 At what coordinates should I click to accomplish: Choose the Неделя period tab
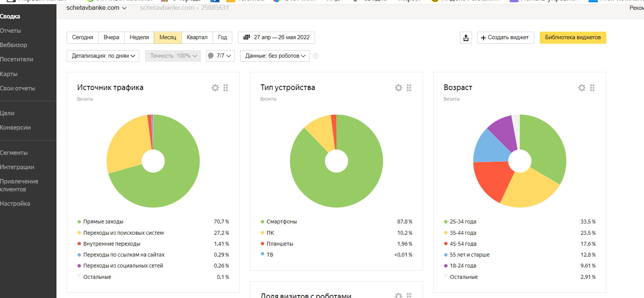(139, 37)
